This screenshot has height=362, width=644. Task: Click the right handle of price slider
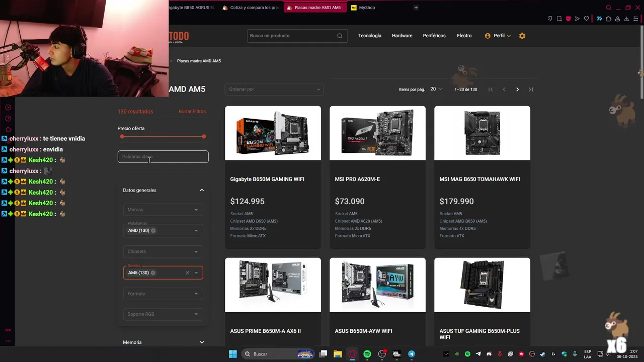pos(204,137)
